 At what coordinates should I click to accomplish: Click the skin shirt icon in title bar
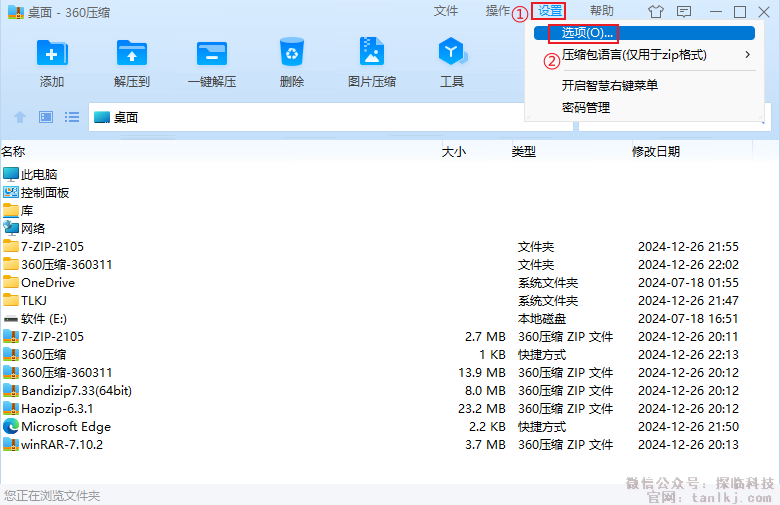656,12
